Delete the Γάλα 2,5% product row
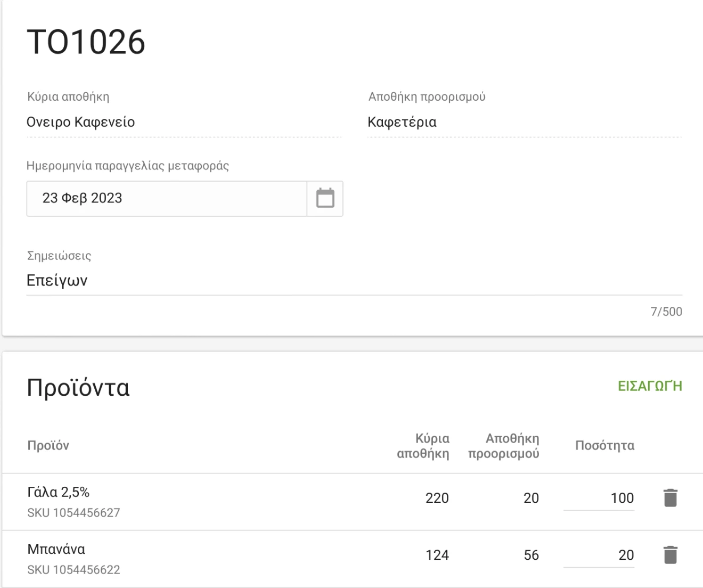703x588 pixels. coord(670,498)
